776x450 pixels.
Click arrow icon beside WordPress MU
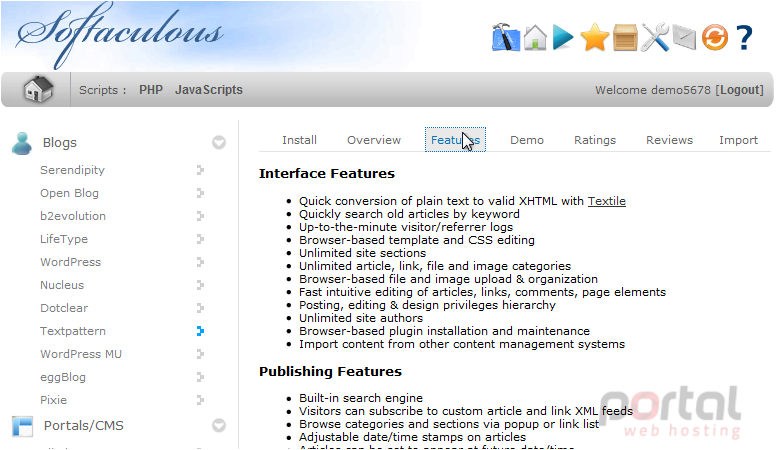click(x=200, y=354)
